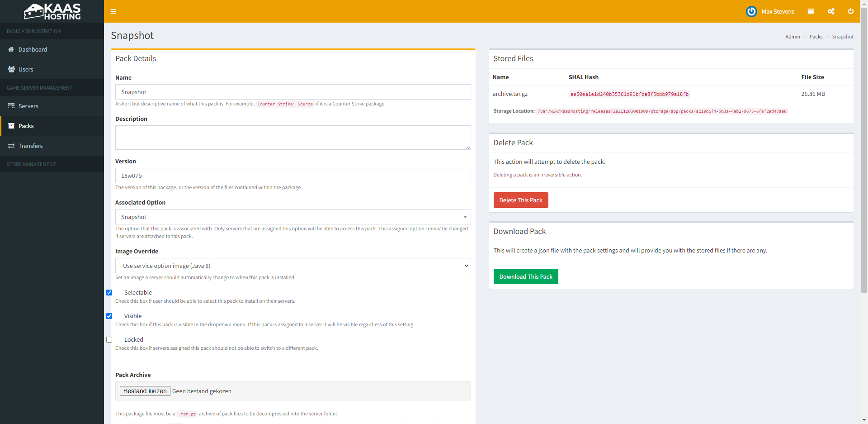Click the Users group icon in sidebar
868x424 pixels.
[x=11, y=69]
